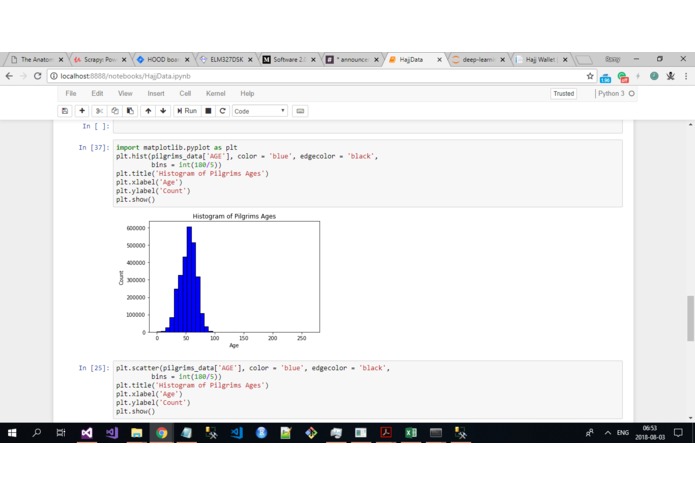Open the File menu

pos(71,93)
